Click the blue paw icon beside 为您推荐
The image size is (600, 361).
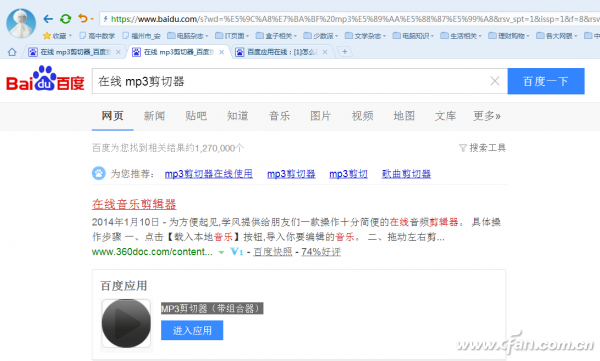click(x=99, y=173)
